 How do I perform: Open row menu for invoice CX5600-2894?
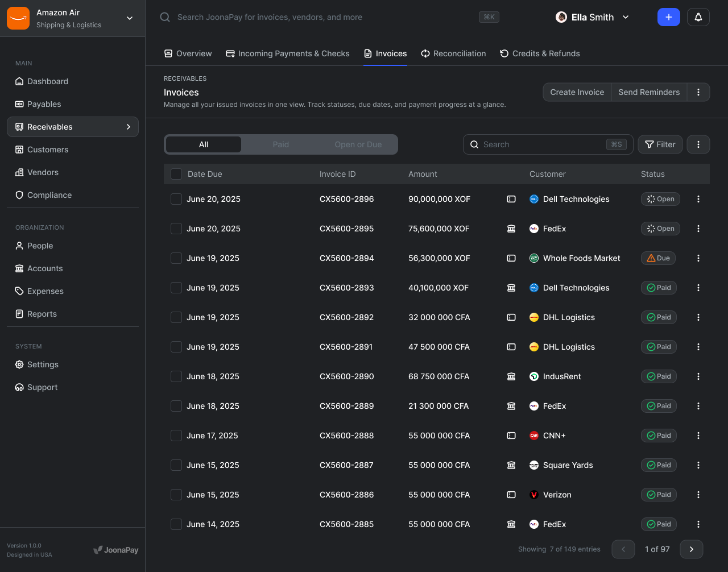698,258
